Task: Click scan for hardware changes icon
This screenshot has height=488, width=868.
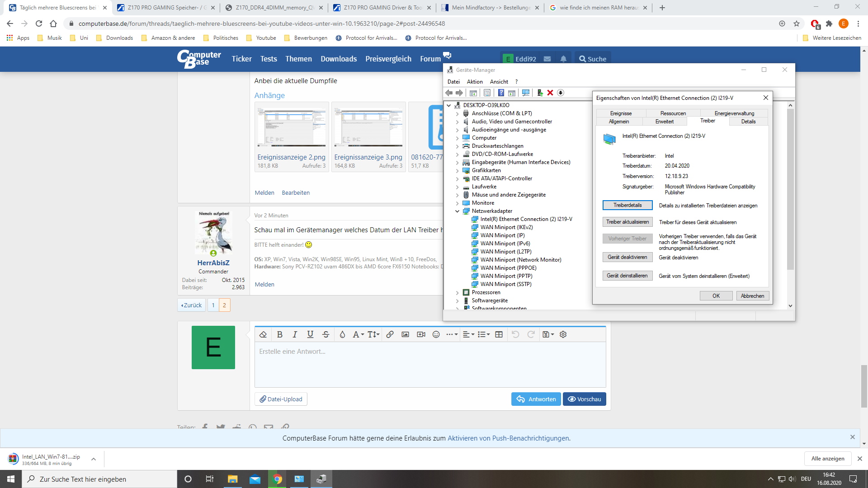Action: pos(525,93)
